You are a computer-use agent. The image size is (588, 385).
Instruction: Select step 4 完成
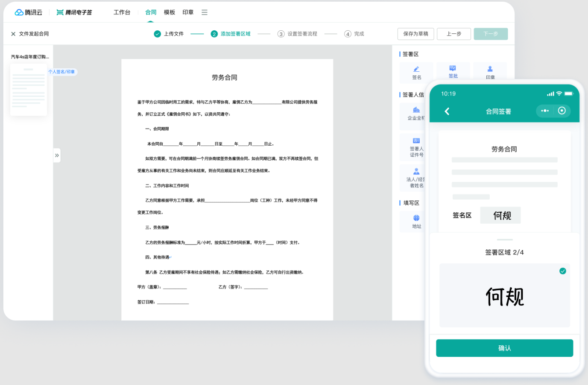(354, 34)
